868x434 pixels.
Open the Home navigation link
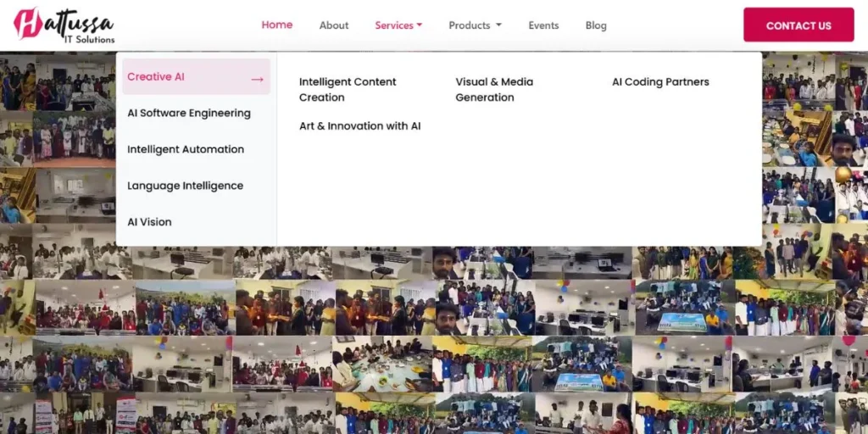pos(276,25)
